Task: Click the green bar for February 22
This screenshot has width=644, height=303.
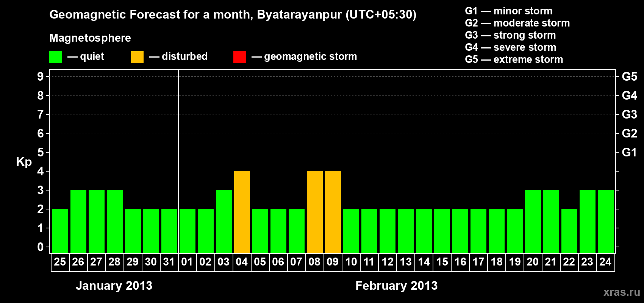Action: [569, 231]
